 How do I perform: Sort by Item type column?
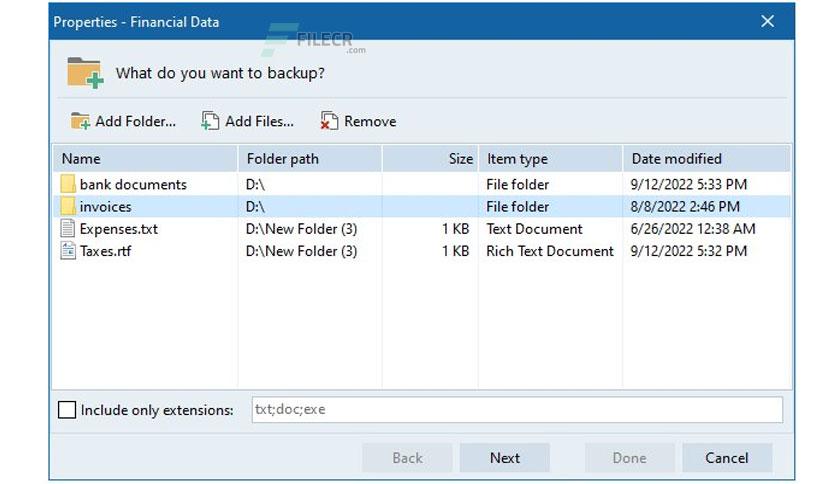(x=550, y=159)
